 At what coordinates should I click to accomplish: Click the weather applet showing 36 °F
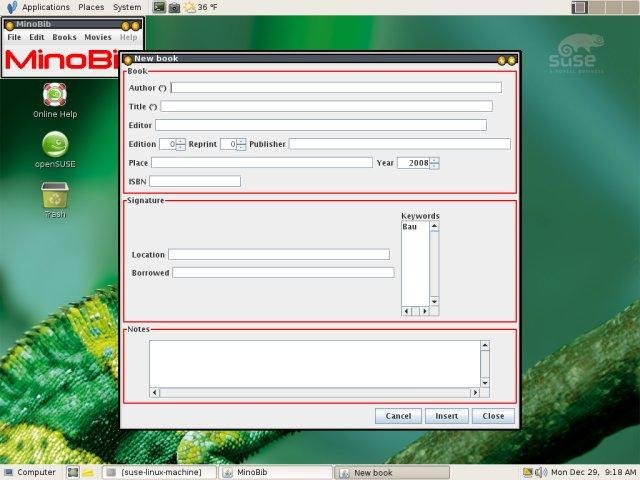click(200, 7)
